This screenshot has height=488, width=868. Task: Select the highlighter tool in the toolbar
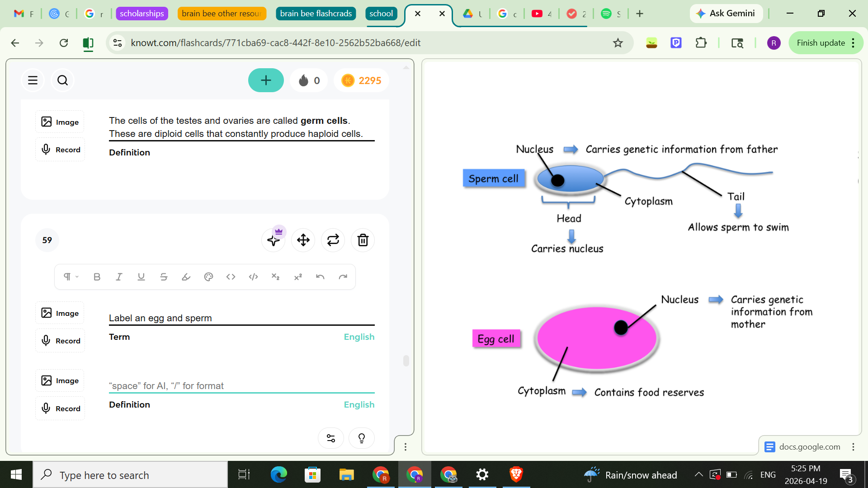point(186,277)
